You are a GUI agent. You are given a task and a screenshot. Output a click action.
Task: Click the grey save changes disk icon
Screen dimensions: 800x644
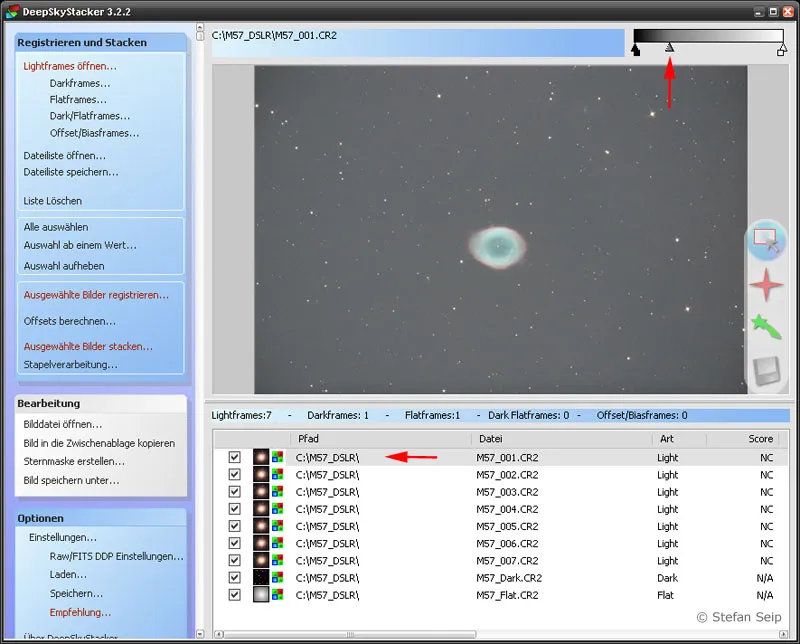(766, 370)
